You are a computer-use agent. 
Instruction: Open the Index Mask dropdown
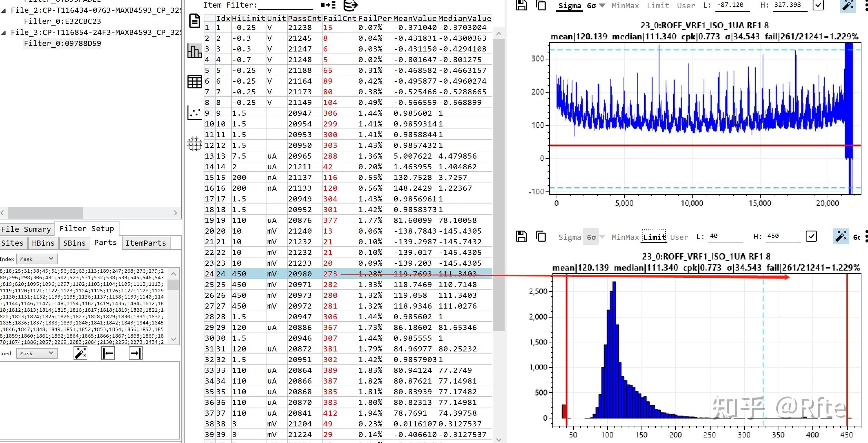pos(37,259)
